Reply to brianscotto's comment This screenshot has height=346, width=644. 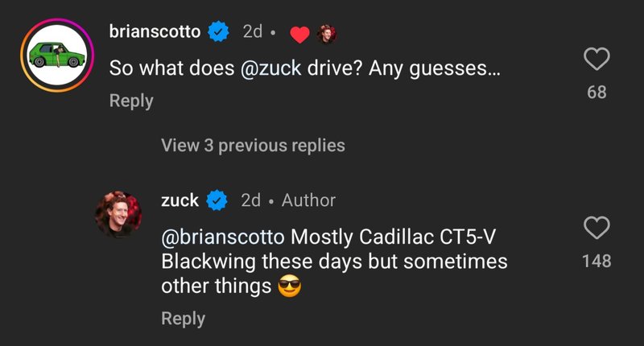[131, 101]
